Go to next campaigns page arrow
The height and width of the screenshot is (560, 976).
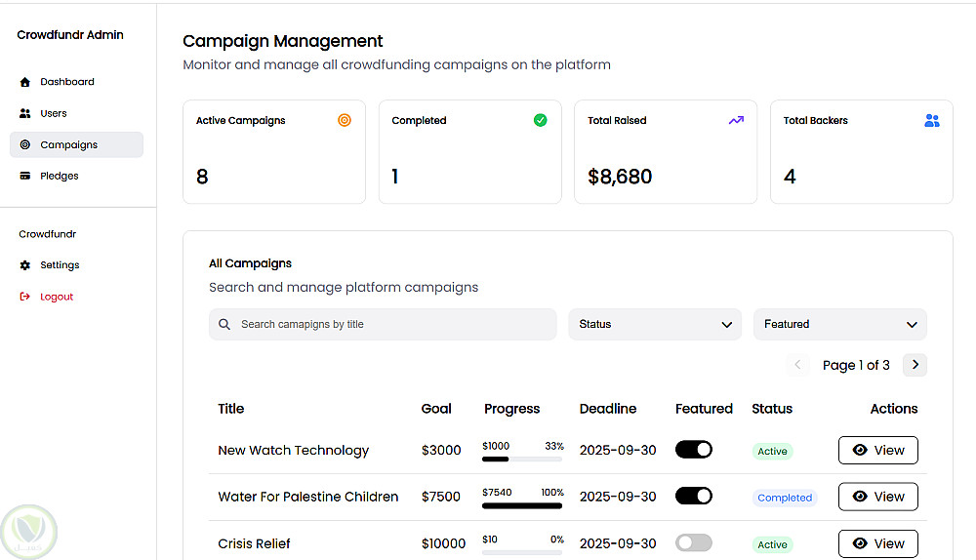click(915, 365)
